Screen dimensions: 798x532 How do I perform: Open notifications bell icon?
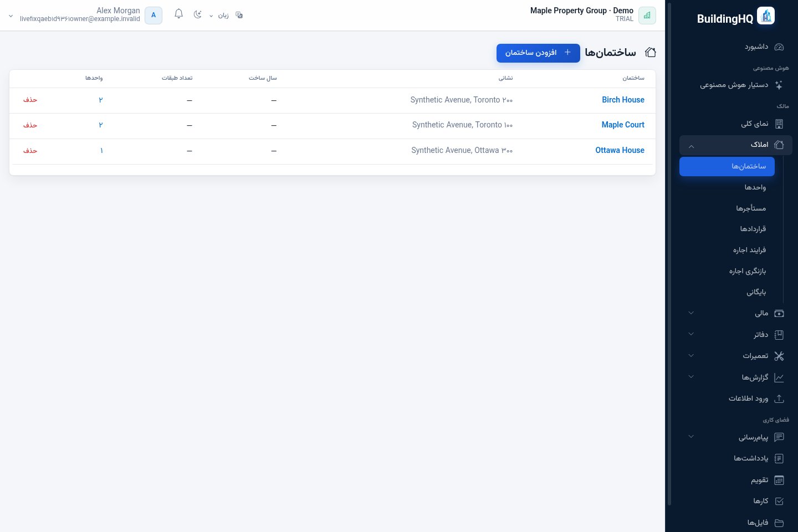tap(178, 14)
